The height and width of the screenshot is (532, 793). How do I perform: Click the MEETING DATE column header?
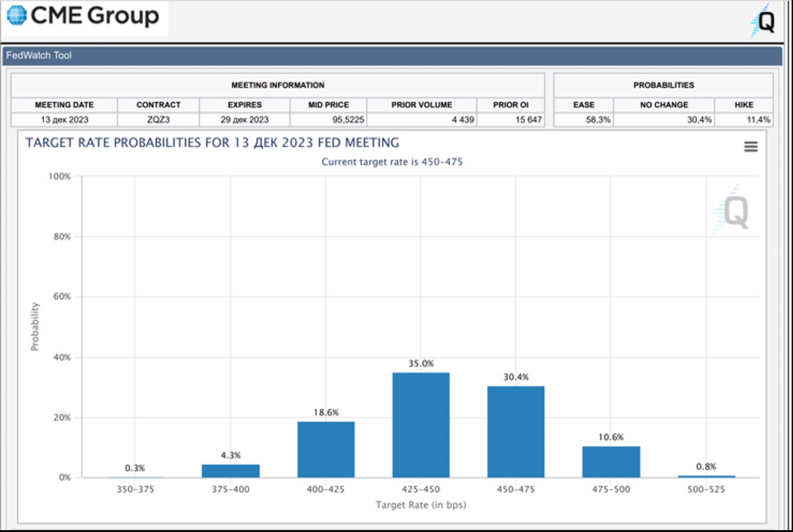(x=64, y=105)
